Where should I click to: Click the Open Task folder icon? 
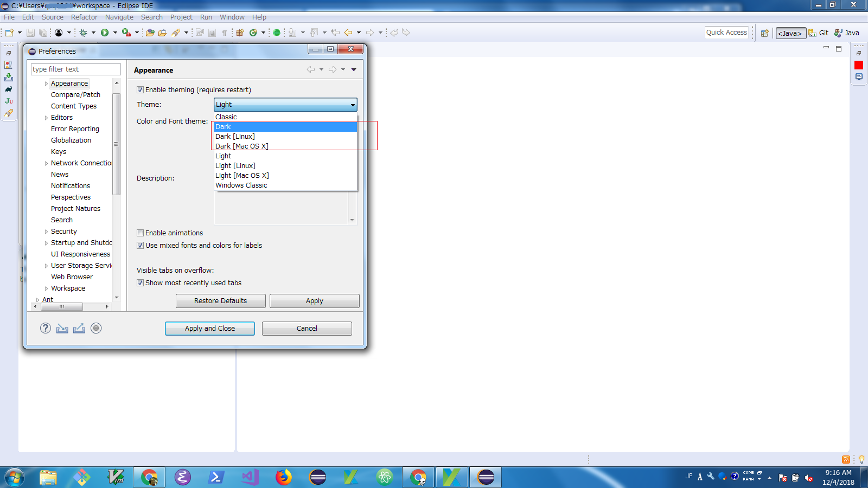162,33
